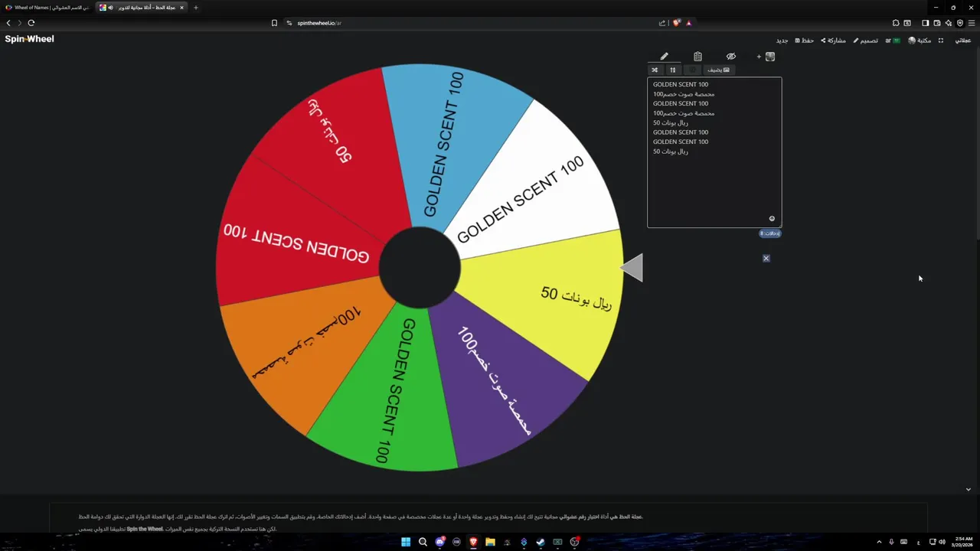This screenshot has width=980, height=551.
Task: Click the greyed button beside sort
Action: click(692, 70)
